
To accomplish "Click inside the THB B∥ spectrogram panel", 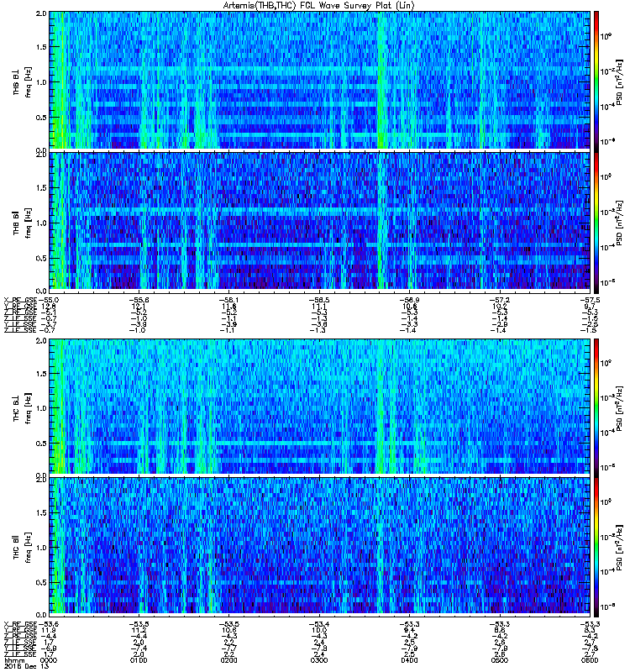I will [x=320, y=221].
